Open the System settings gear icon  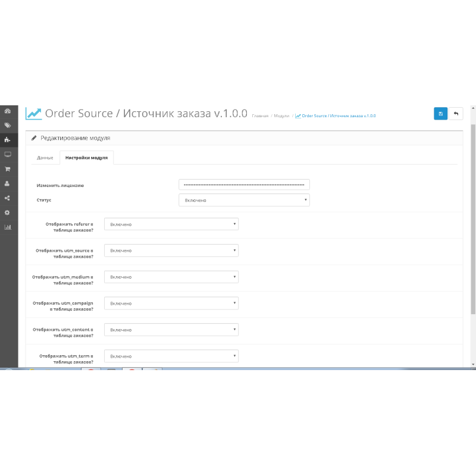tap(8, 212)
